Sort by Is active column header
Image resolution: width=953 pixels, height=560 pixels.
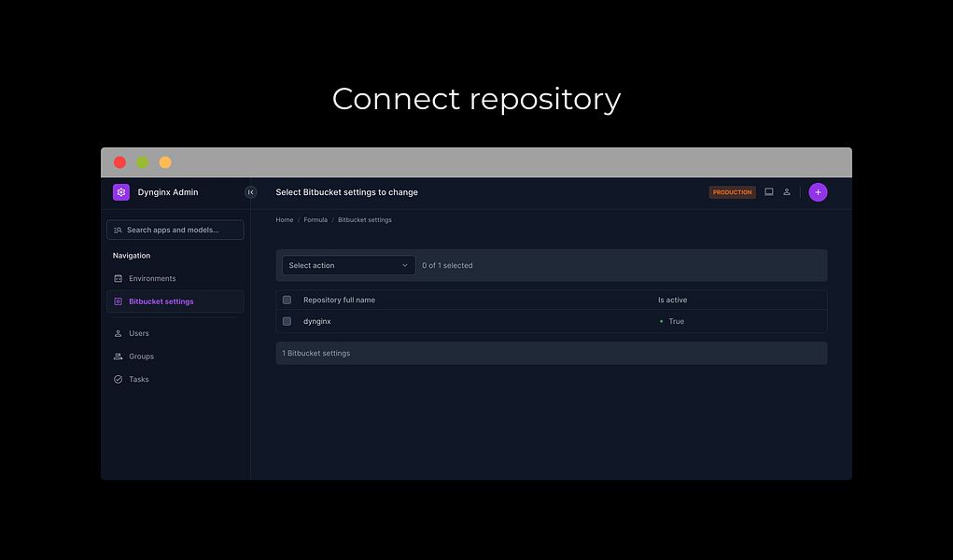tap(672, 300)
